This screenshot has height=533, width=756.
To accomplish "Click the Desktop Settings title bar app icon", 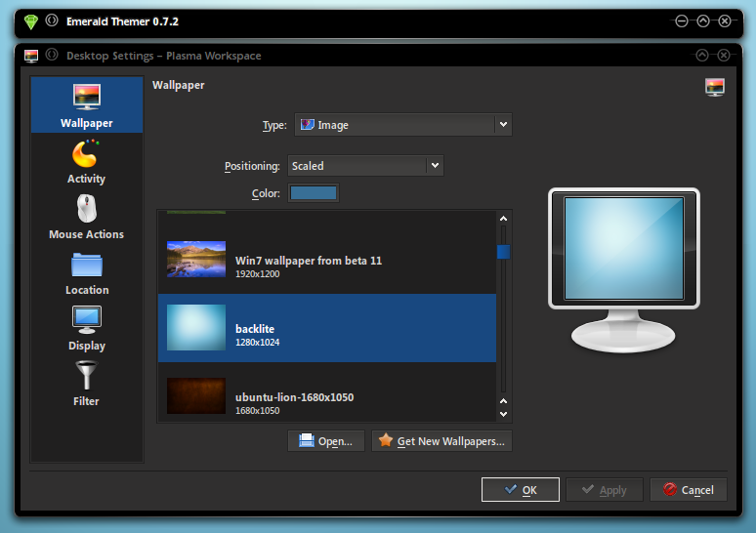I will [x=31, y=56].
